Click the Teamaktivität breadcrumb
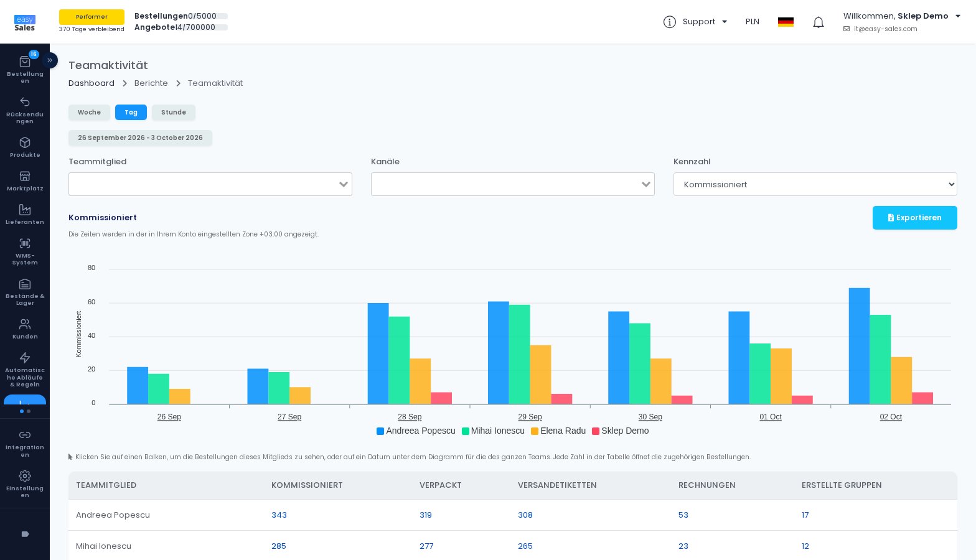This screenshot has height=560, width=976. pos(215,83)
